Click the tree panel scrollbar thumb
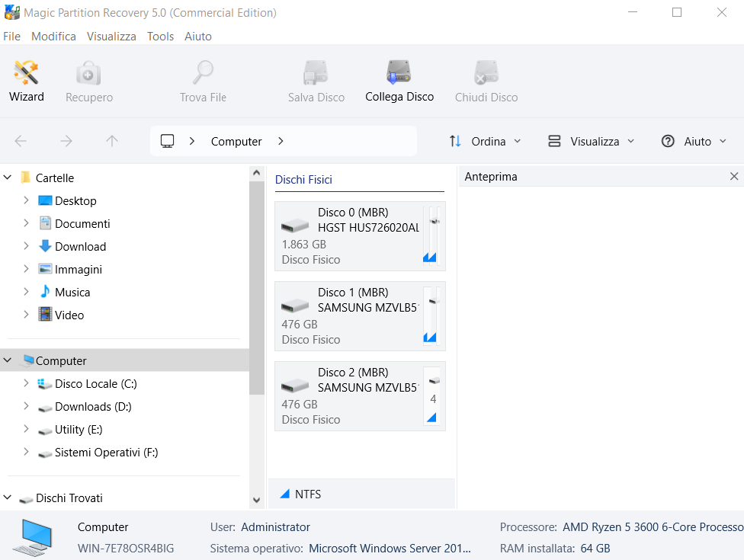The width and height of the screenshot is (744, 560). point(257,287)
